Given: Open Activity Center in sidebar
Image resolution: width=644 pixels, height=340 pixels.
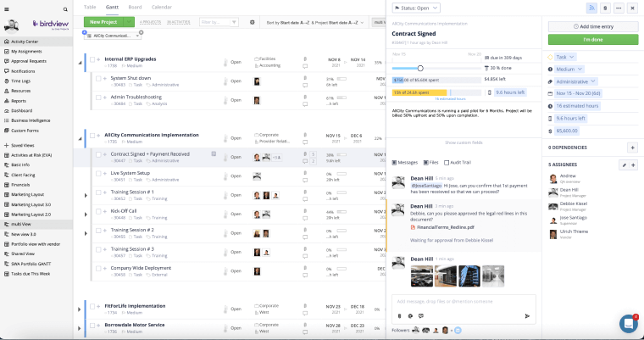Looking at the screenshot, I should (x=36, y=42).
